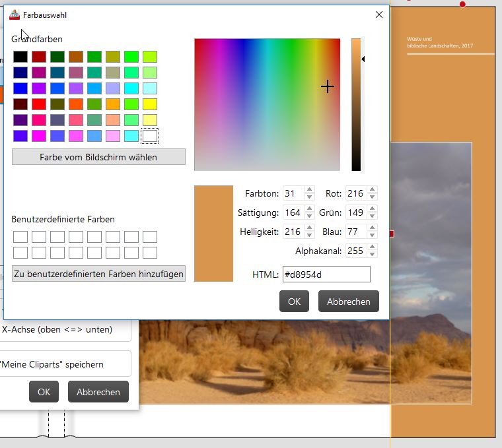
Task: Click the Farbauswahl app icon in title bar
Action: click(15, 15)
